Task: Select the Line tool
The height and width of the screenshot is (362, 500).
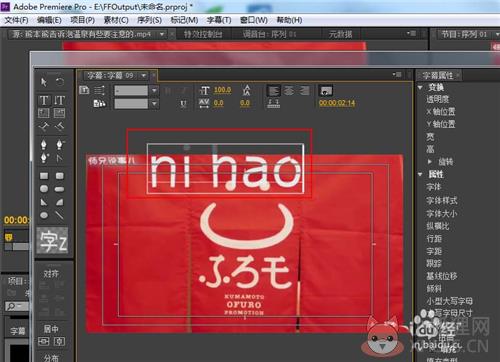Action: pos(60,215)
